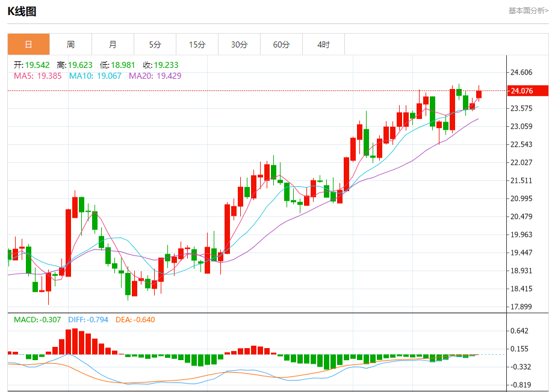Click the tallest red MACD histogram bar

tap(75, 341)
